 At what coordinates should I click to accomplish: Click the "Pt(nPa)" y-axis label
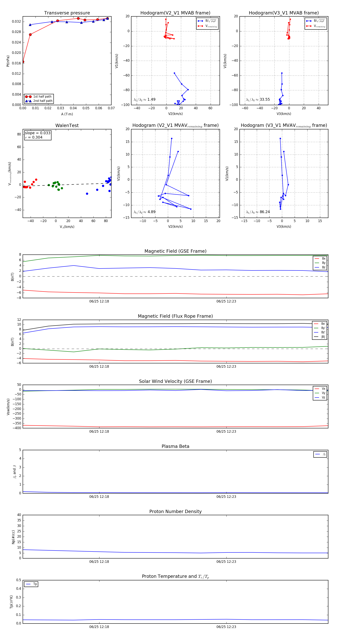click(x=8, y=61)
